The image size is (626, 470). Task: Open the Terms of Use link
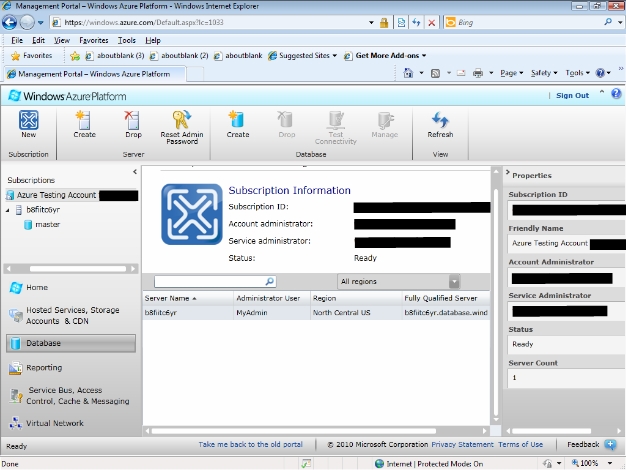(520, 444)
